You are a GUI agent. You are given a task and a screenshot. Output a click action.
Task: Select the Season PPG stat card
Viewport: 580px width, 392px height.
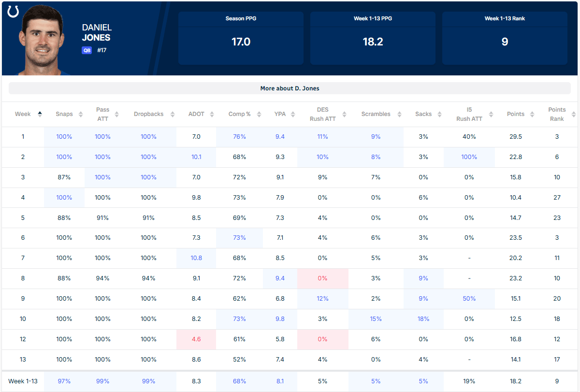(x=241, y=38)
